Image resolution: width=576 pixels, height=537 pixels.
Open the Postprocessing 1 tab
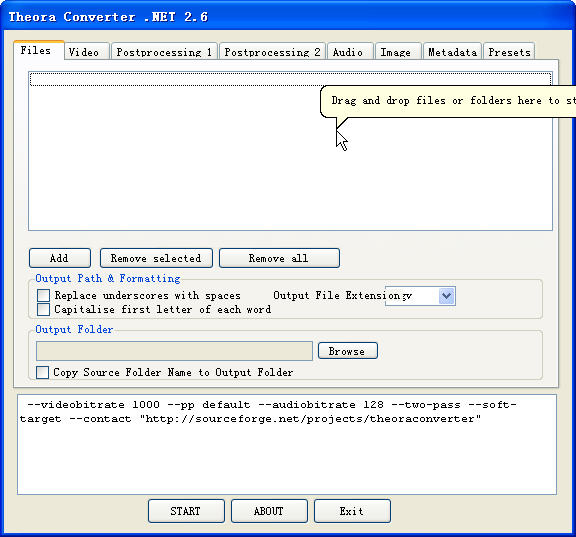(x=164, y=52)
